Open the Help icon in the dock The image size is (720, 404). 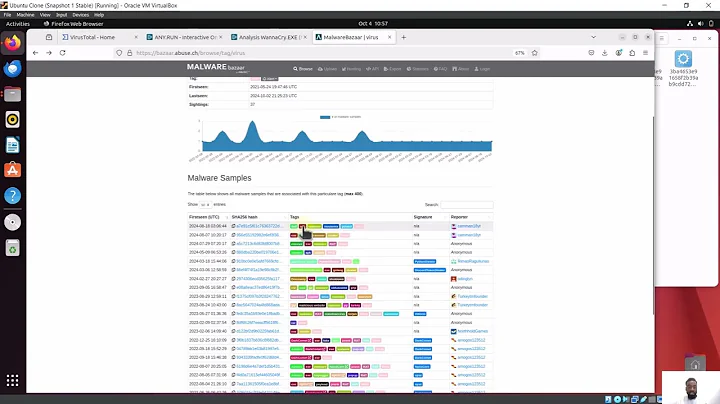coord(12,196)
